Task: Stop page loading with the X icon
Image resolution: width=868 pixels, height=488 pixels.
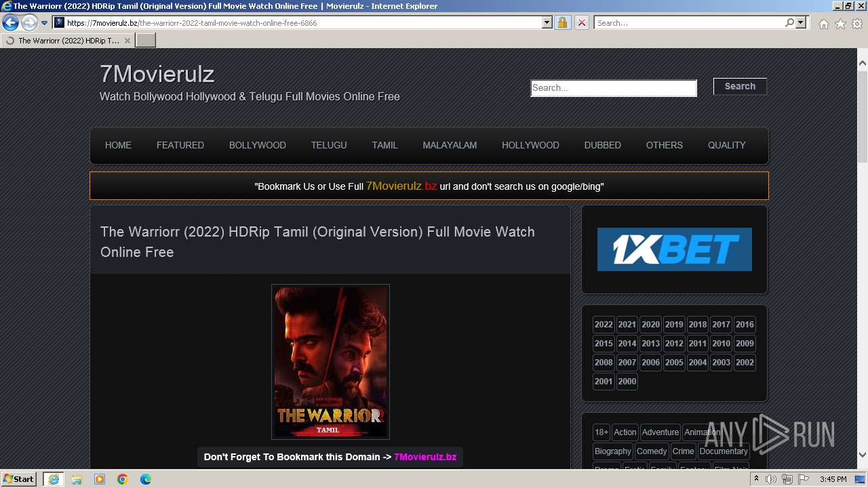Action: (x=581, y=23)
